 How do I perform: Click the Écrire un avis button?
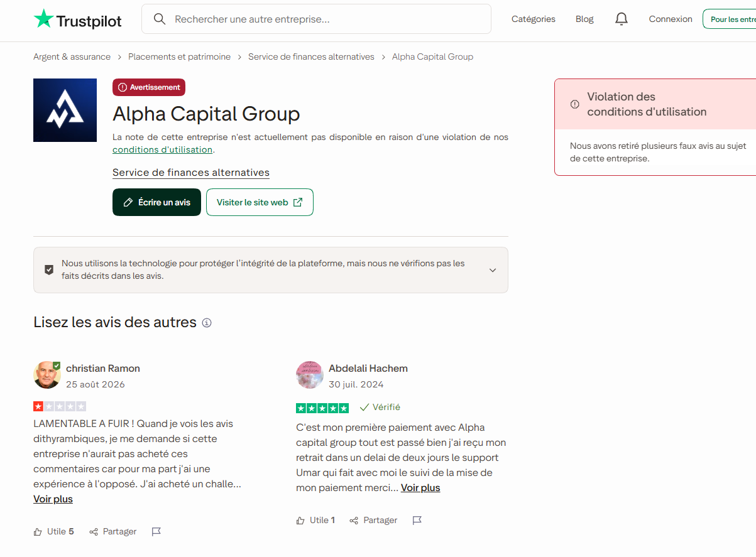click(x=156, y=202)
